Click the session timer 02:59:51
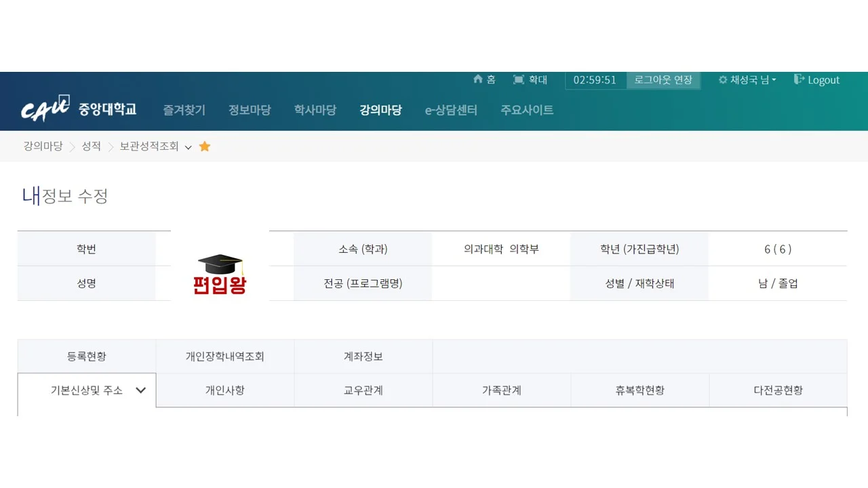The width and height of the screenshot is (868, 488). (x=595, y=80)
